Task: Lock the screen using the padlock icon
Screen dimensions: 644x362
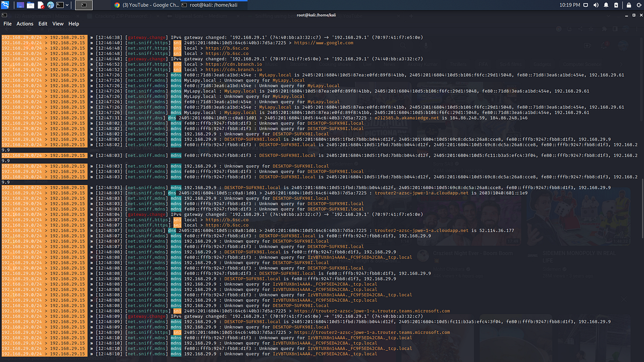Action: tap(629, 5)
